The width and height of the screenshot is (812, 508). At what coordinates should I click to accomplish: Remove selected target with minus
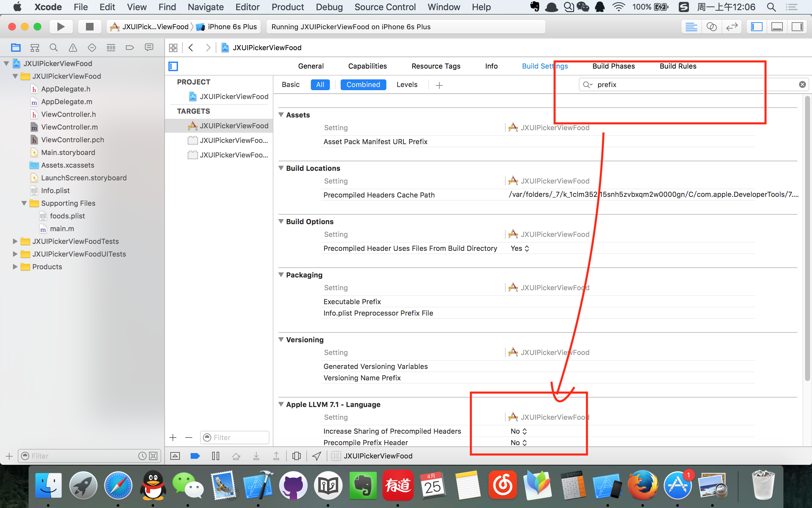(189, 438)
